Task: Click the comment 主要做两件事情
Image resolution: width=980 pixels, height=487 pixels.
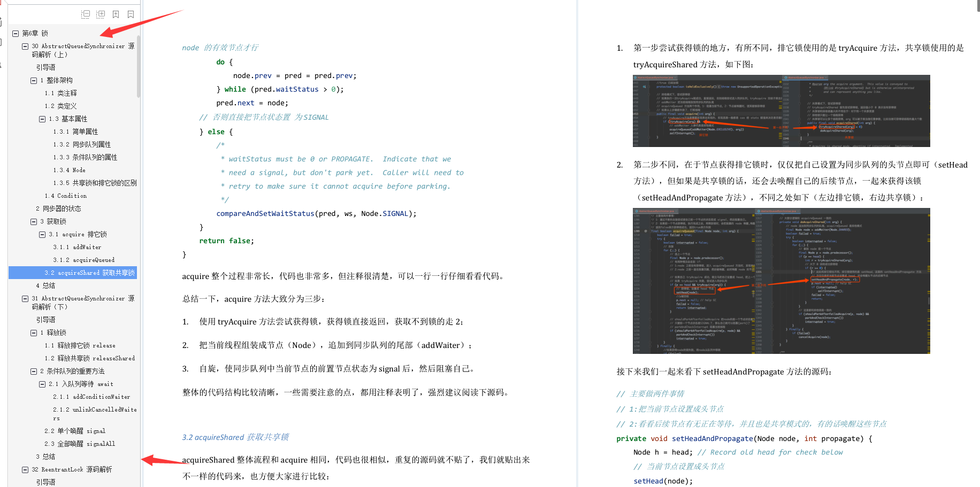Action: pos(650,394)
